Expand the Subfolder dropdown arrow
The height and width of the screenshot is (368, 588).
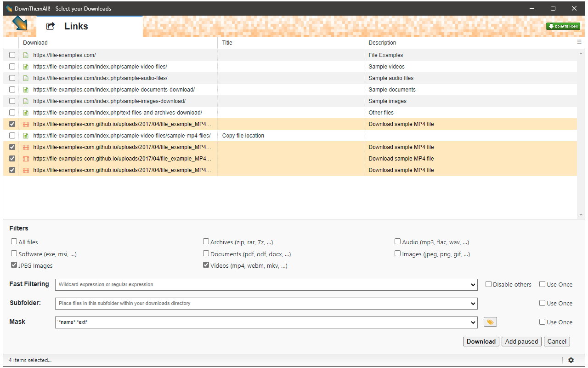pos(473,304)
